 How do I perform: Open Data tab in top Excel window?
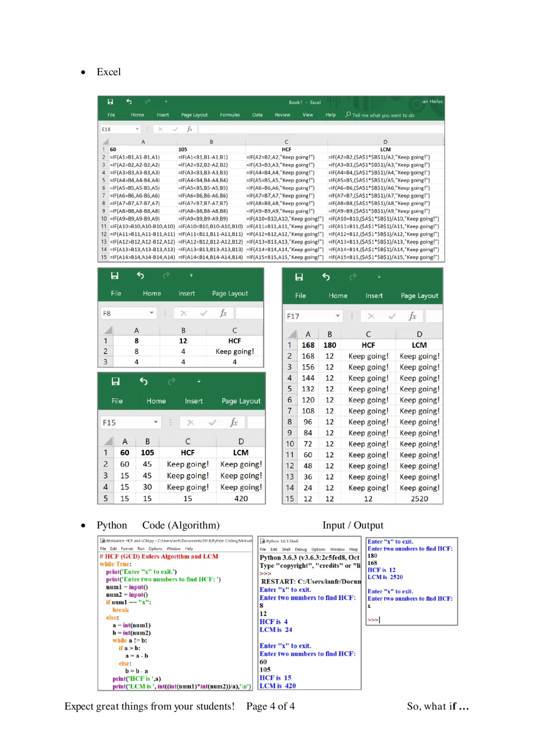257,115
